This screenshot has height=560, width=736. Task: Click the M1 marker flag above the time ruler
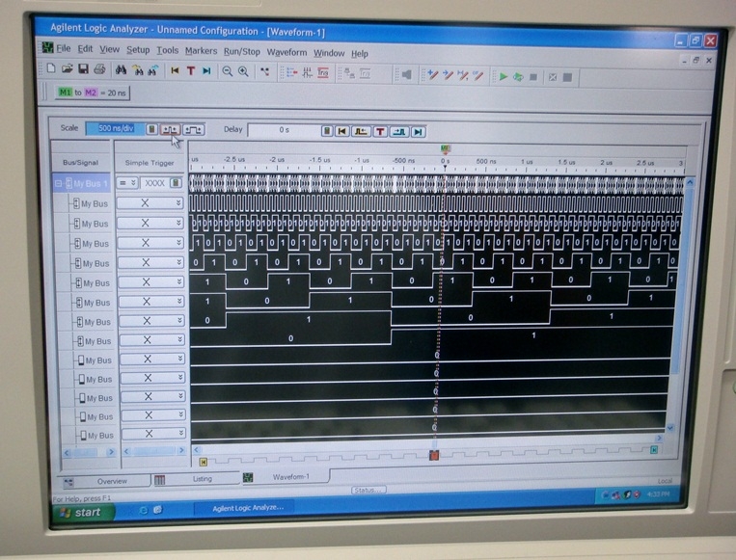click(x=446, y=149)
